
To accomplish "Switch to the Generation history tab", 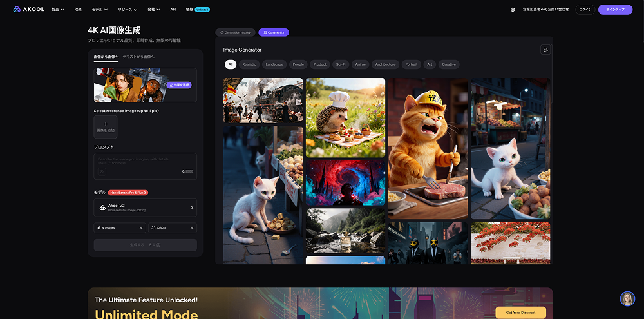I will click(236, 32).
